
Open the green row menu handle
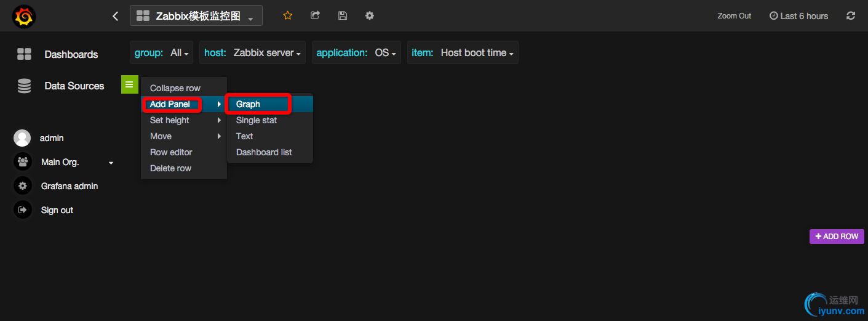[x=129, y=84]
